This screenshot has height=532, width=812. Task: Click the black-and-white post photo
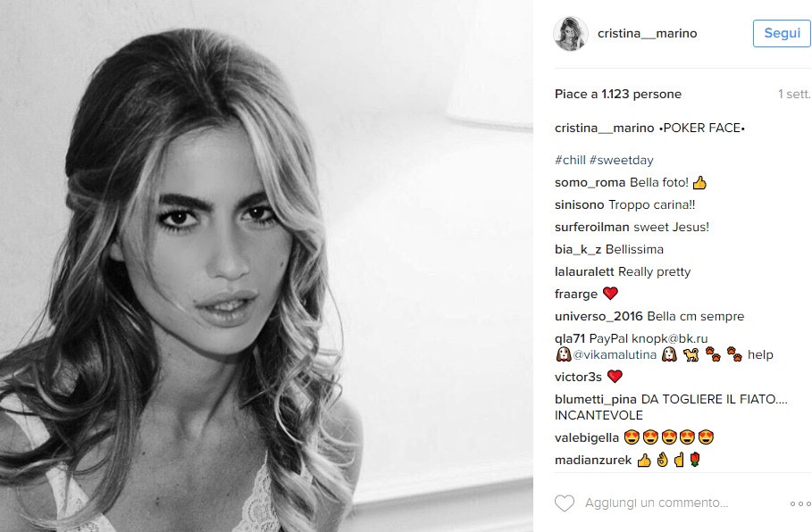(266, 266)
